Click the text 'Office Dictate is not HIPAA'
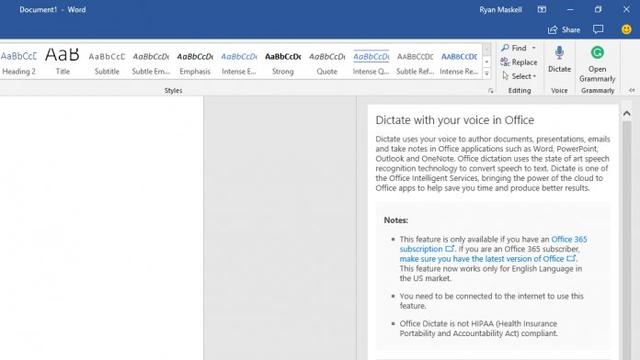The height and width of the screenshot is (360, 640). 446,323
